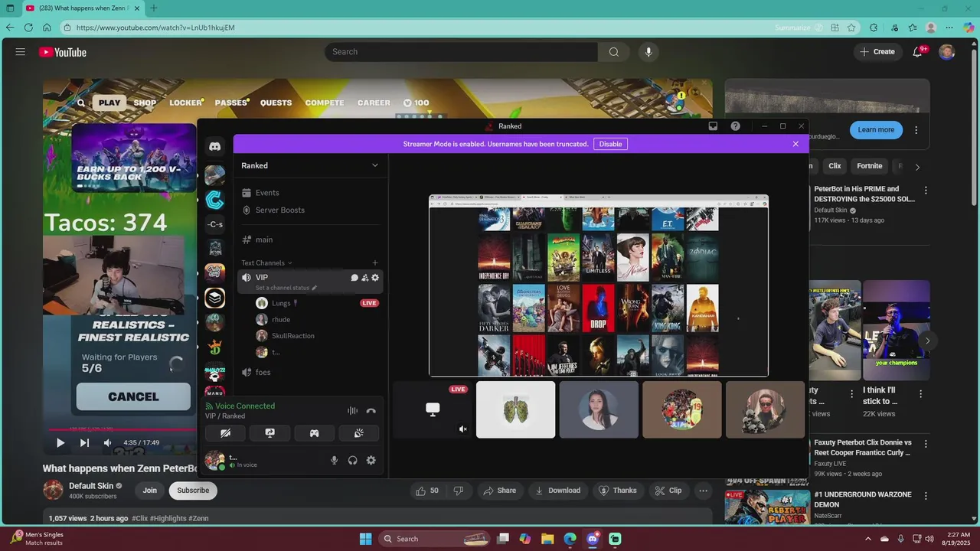Select Lungs participant video tile

pyautogui.click(x=515, y=410)
